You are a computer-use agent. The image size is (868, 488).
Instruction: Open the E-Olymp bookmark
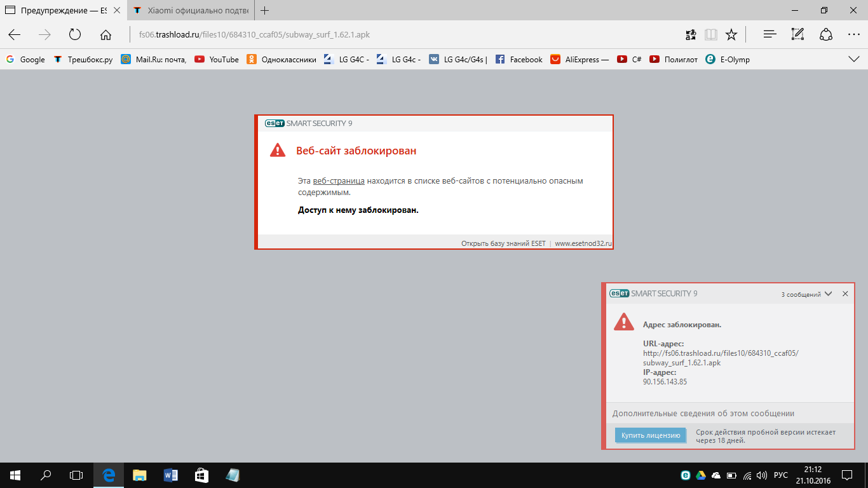tap(728, 59)
